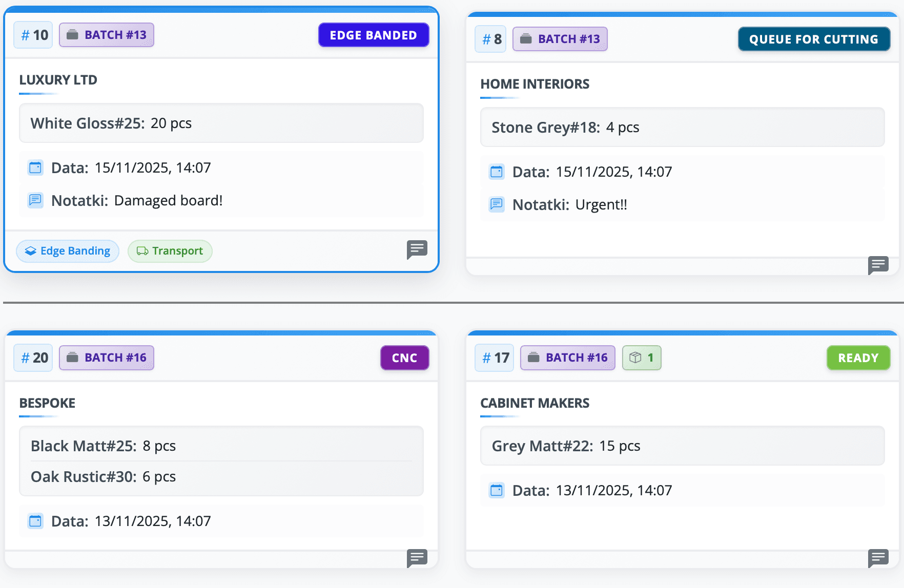Click the layers icon in the Edge Banding tag

coord(30,251)
